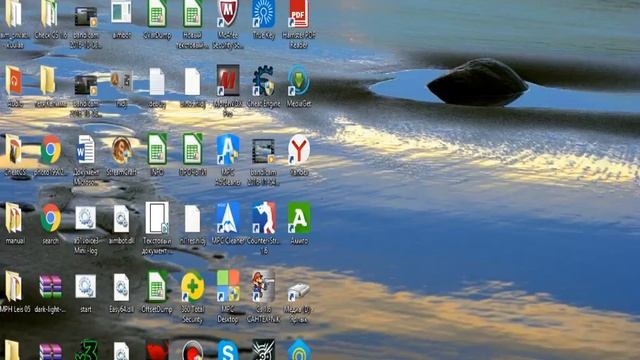Select the folder with the red music icon
The height and width of the screenshot is (360, 640).
point(14,80)
